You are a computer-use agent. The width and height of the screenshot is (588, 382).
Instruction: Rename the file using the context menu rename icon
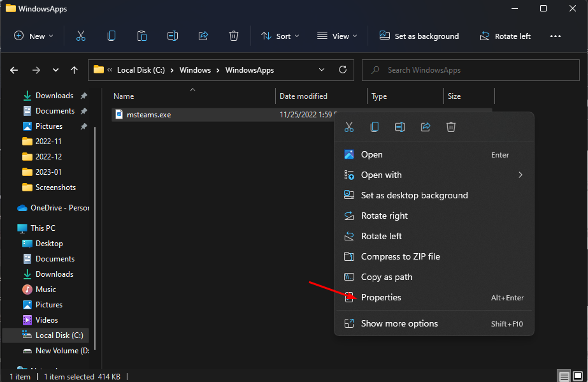(x=400, y=127)
